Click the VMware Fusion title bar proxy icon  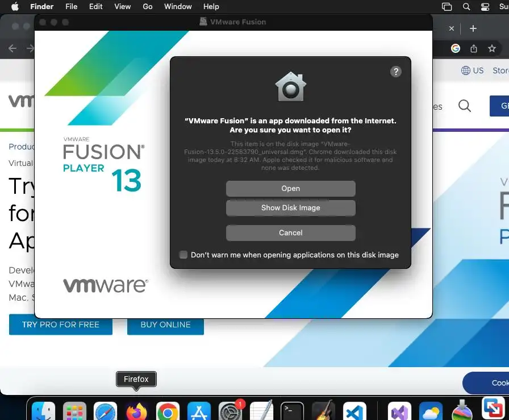pos(203,22)
